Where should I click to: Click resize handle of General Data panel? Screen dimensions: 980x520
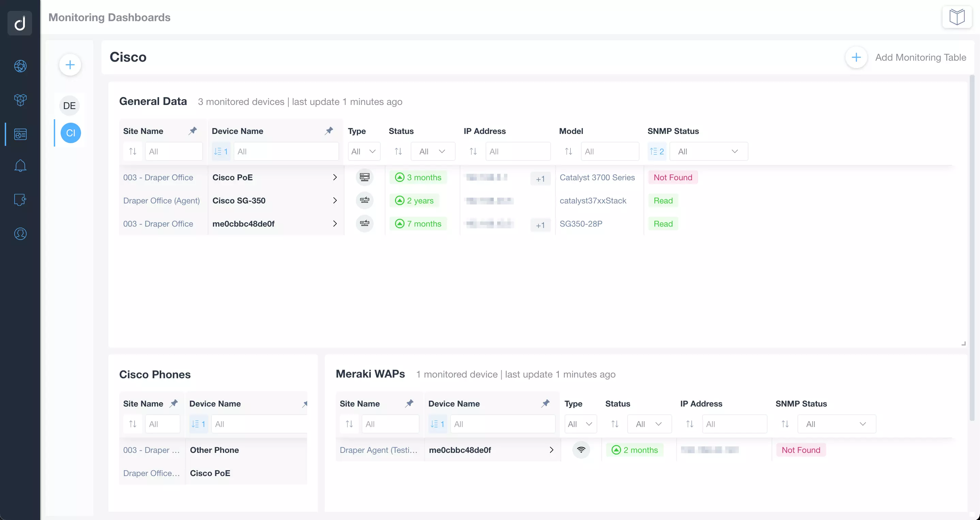point(964,344)
